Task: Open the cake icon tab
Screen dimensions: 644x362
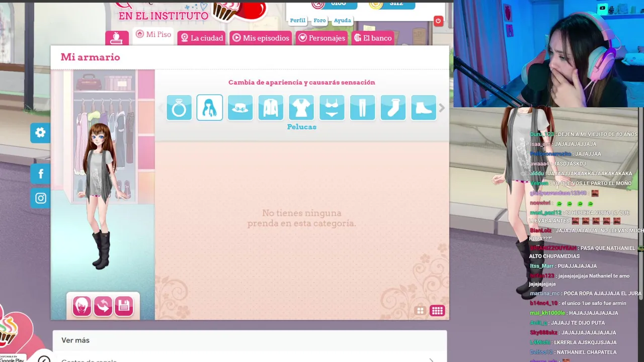Action: click(x=117, y=38)
